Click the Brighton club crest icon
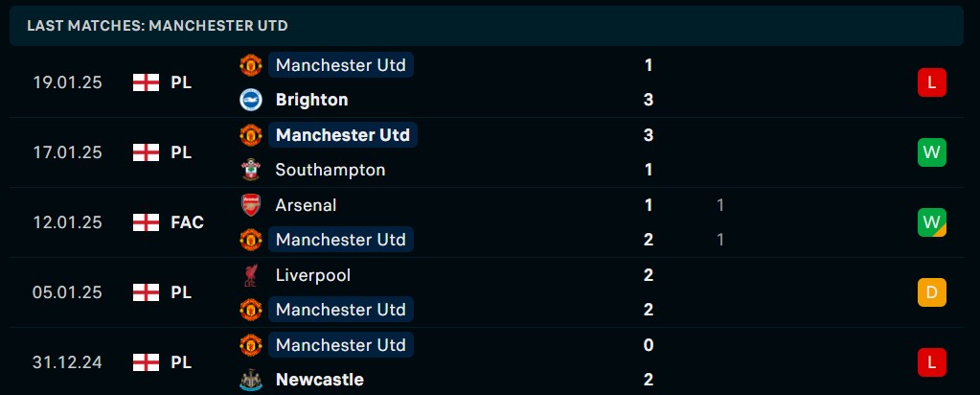Viewport: 980px width, 395px height. point(251,100)
